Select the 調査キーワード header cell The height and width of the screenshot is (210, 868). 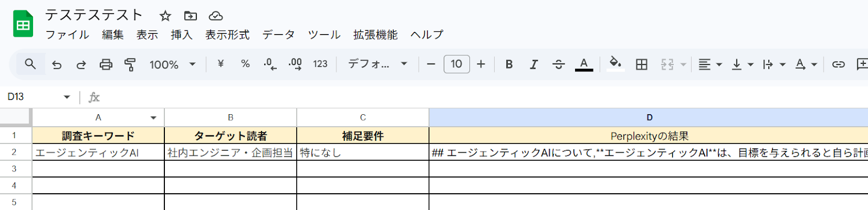click(x=98, y=135)
